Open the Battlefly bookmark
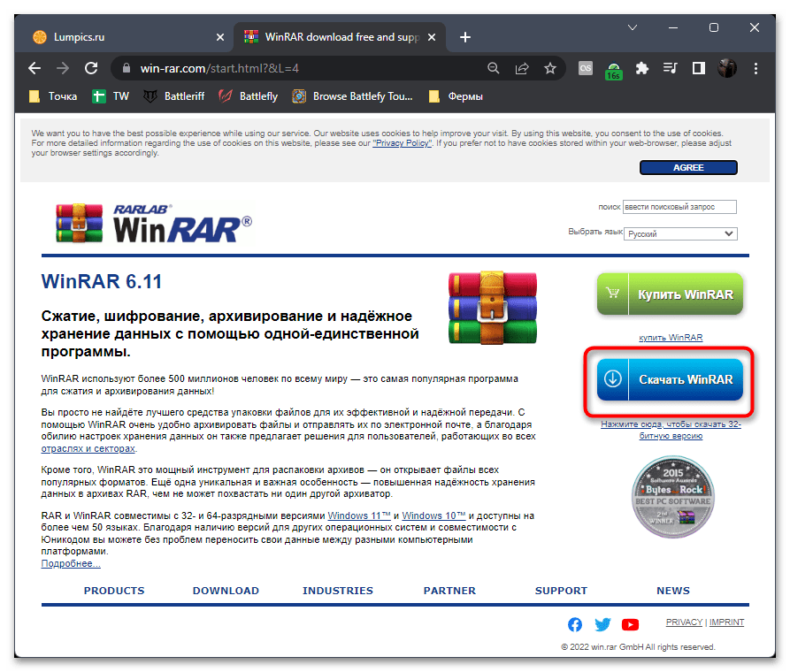Viewport: 790px width, 672px height. pos(248,96)
